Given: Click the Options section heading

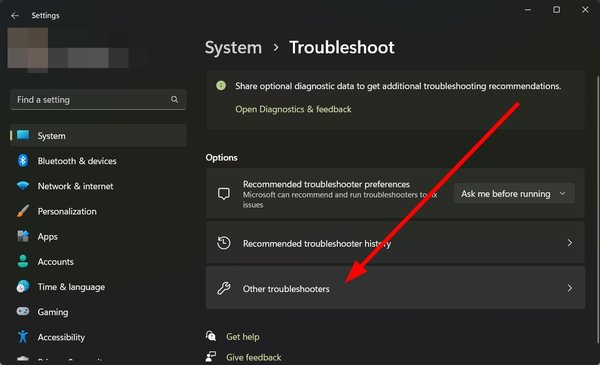Looking at the screenshot, I should pyautogui.click(x=222, y=158).
